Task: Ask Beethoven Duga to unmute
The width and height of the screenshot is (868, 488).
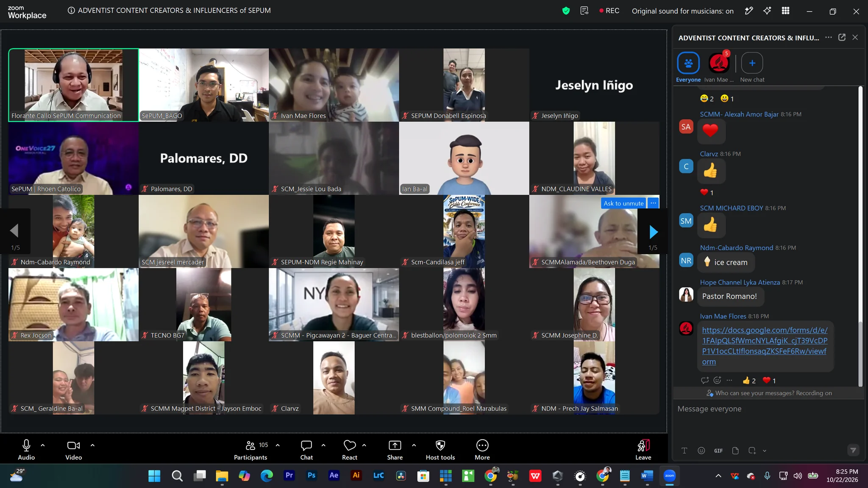Action: [623, 203]
